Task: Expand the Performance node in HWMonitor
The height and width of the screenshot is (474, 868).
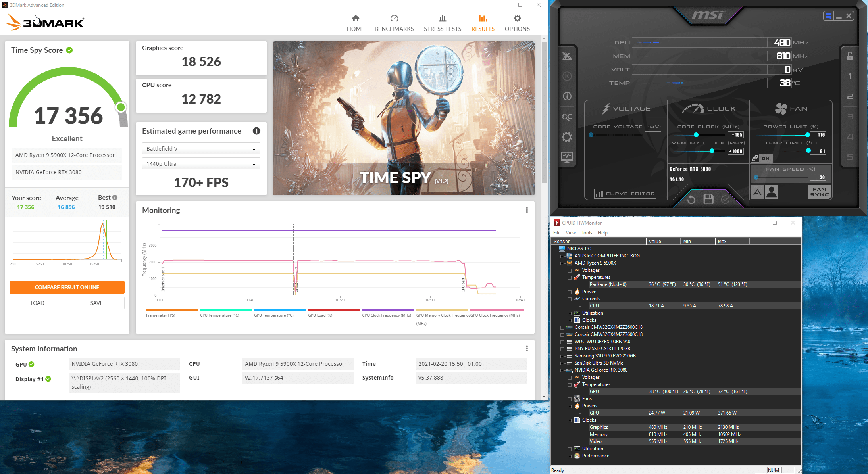Action: click(x=570, y=456)
